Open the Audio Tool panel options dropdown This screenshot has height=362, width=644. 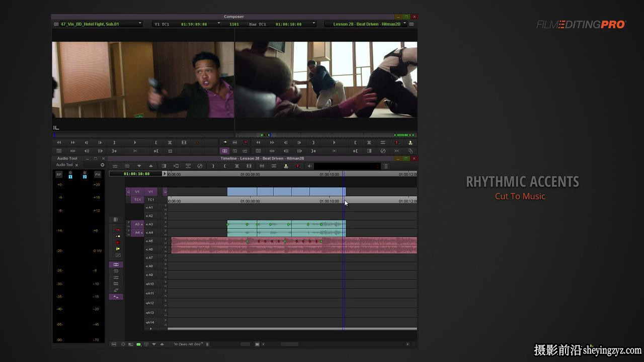coord(103,165)
